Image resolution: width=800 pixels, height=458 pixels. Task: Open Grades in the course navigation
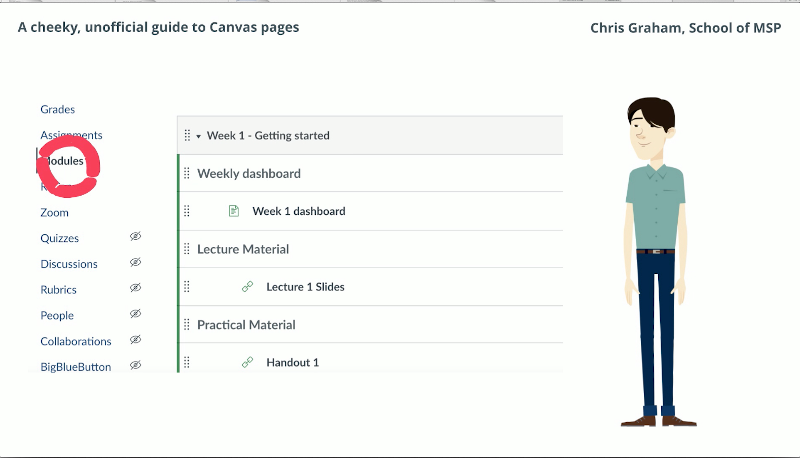57,110
